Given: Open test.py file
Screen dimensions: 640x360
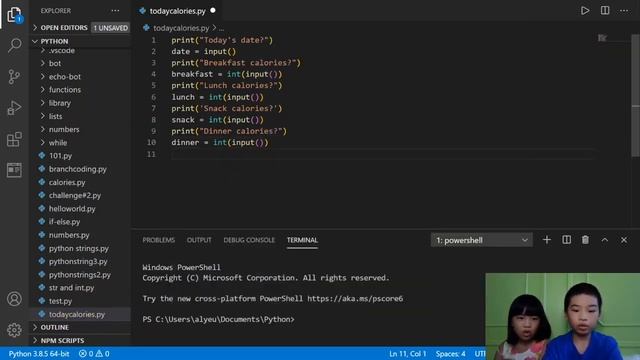Looking at the screenshot, I should point(60,301).
